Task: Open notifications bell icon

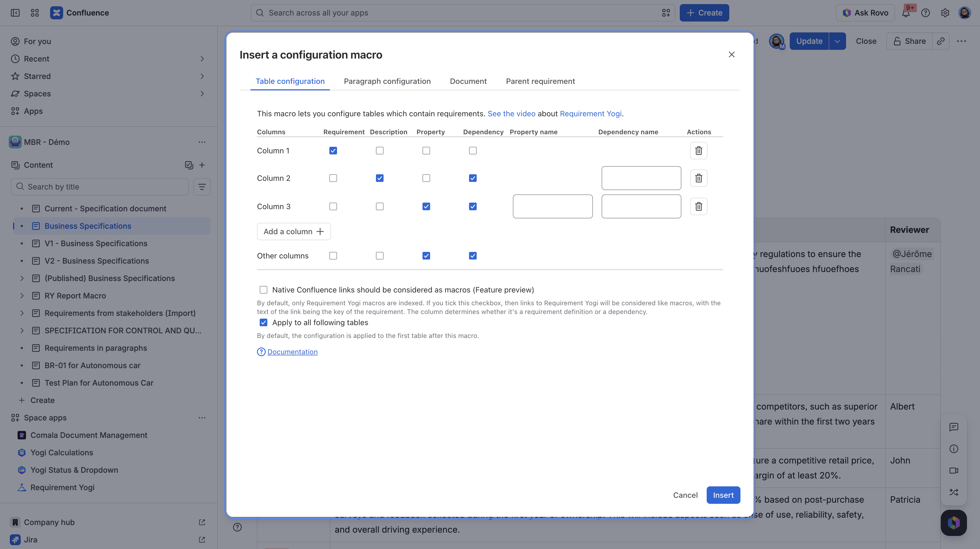Action: (906, 13)
